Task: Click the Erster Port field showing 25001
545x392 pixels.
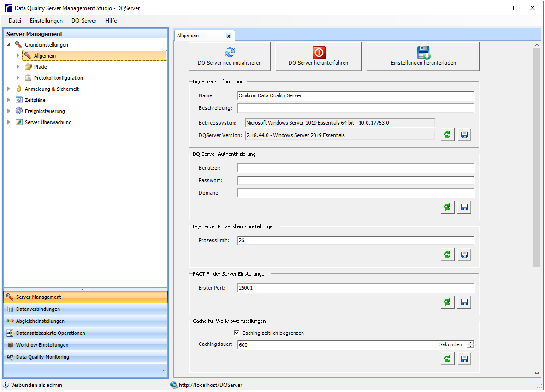Action: 356,288
